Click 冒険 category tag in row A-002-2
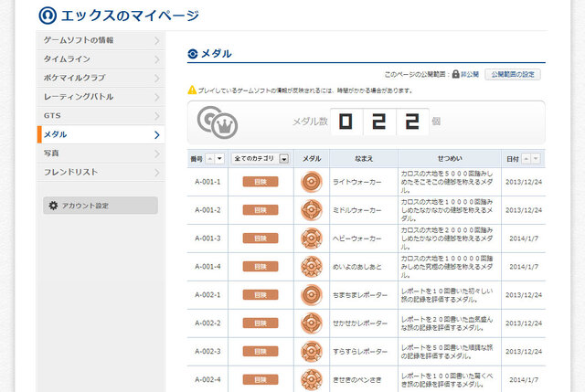Viewport: 585px width, 392px height. (x=261, y=323)
